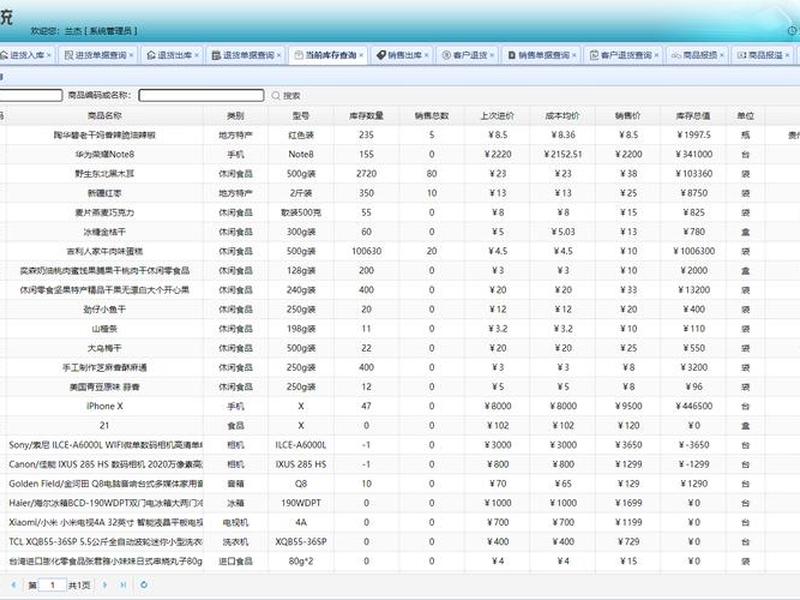Open the 销售单据查询 tab
Image resolution: width=800 pixels, height=600 pixels.
pos(541,55)
